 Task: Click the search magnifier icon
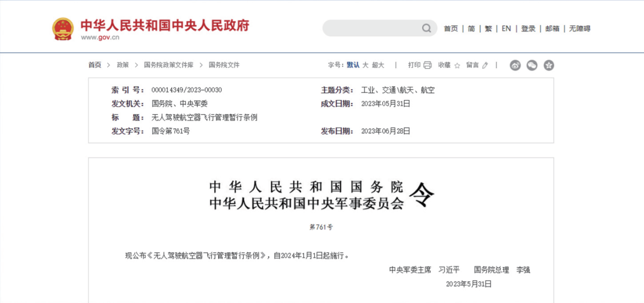tap(426, 28)
